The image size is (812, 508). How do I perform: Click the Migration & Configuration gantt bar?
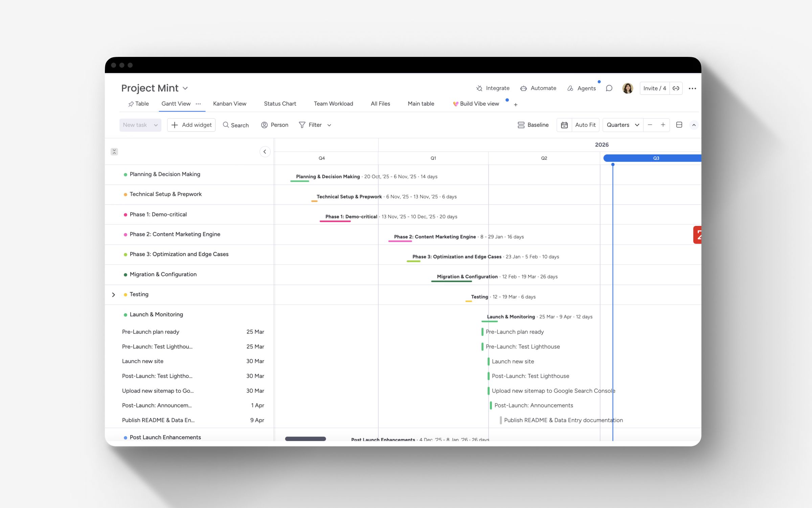[x=451, y=281]
